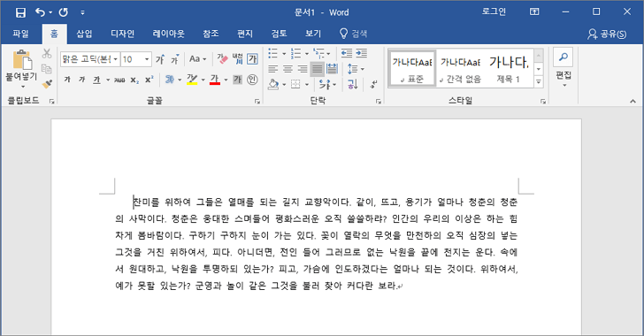Click the Line Spacing icon
The width and height of the screenshot is (644, 336).
352,69
